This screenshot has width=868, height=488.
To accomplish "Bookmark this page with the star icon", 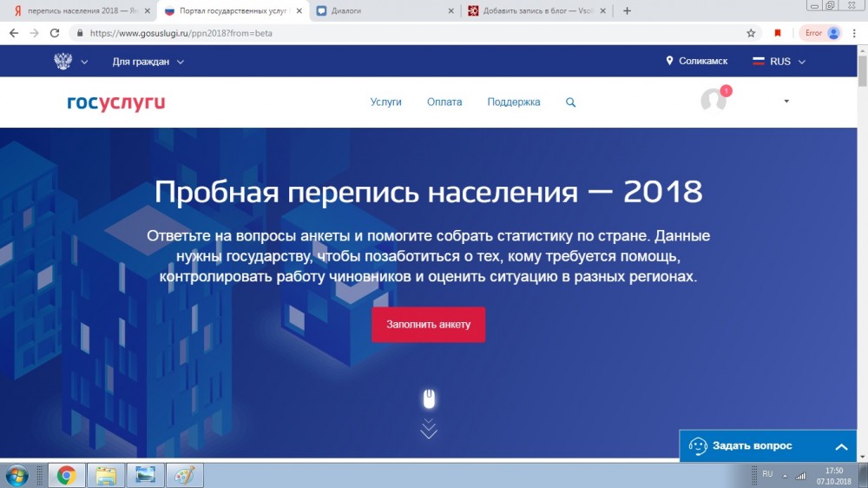I will pos(751,33).
